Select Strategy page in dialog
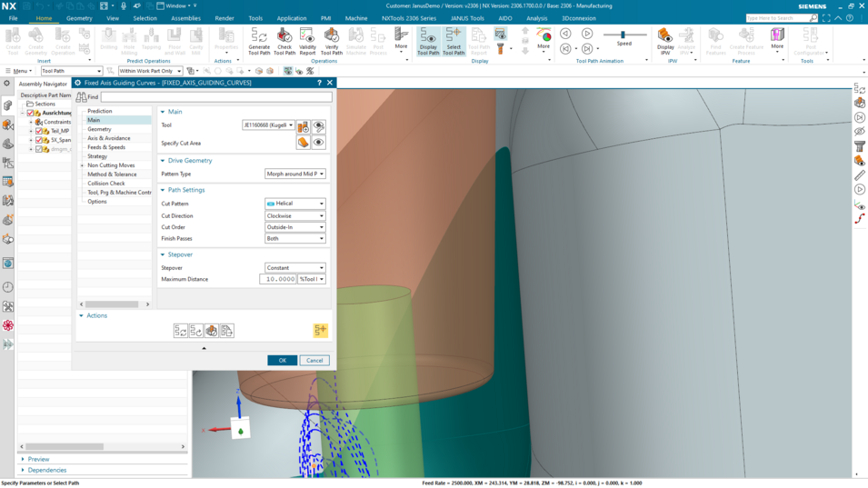868x488 pixels. coord(97,156)
